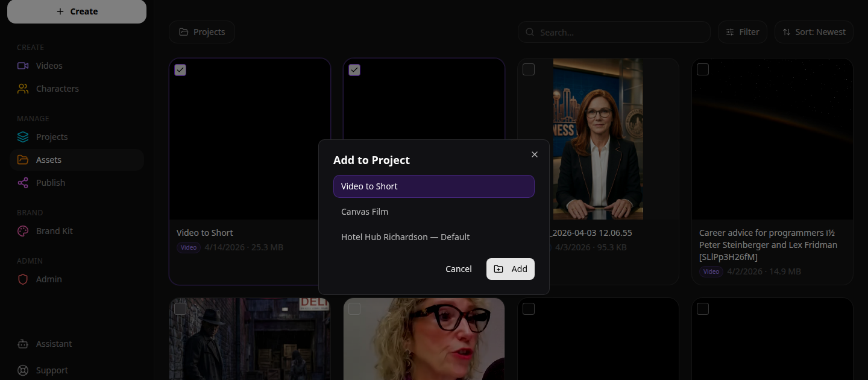Screen dimensions: 868x380
Task: Click the Videos camera icon in sidebar
Action: coord(23,66)
